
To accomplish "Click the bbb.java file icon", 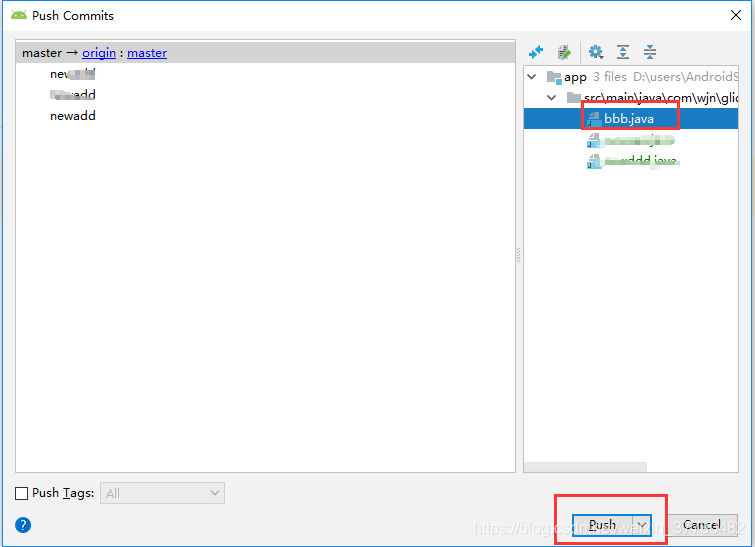I will pyautogui.click(x=594, y=119).
